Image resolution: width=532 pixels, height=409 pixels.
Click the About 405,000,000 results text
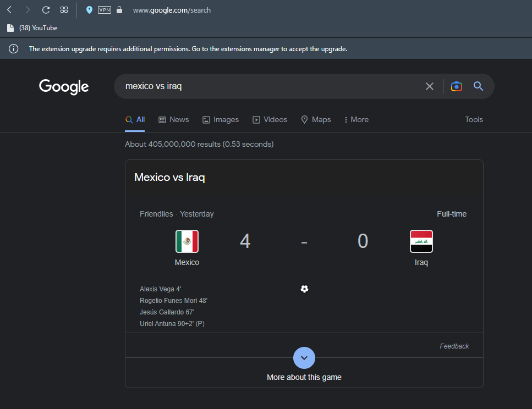coord(199,144)
